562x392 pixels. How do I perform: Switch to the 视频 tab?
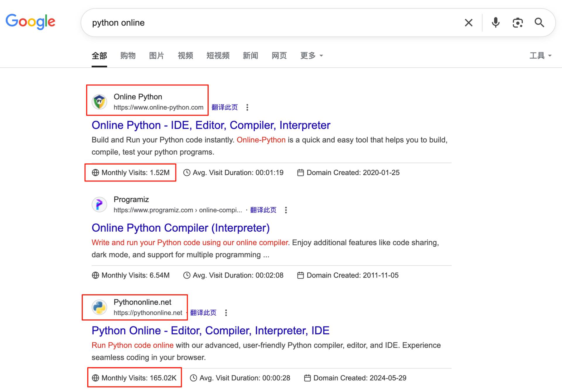click(185, 55)
